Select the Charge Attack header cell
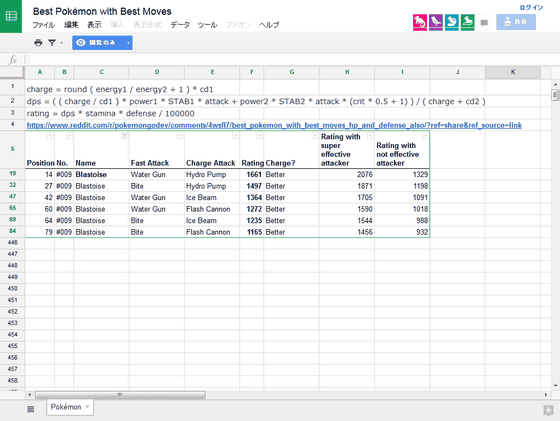Screen dimensions: 560x421 [212, 150]
